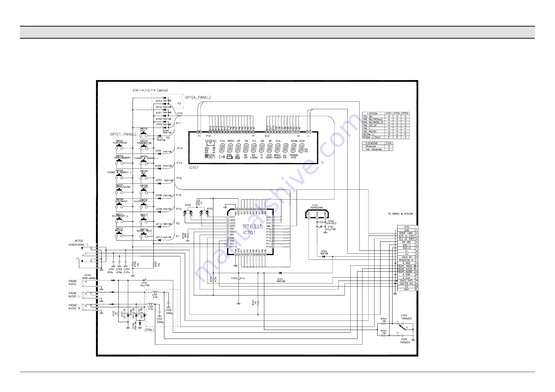The height and width of the screenshot is (392, 555).
Task: Click the L702 2.2u inductor symbol
Action: pyautogui.click(x=150, y=304)
